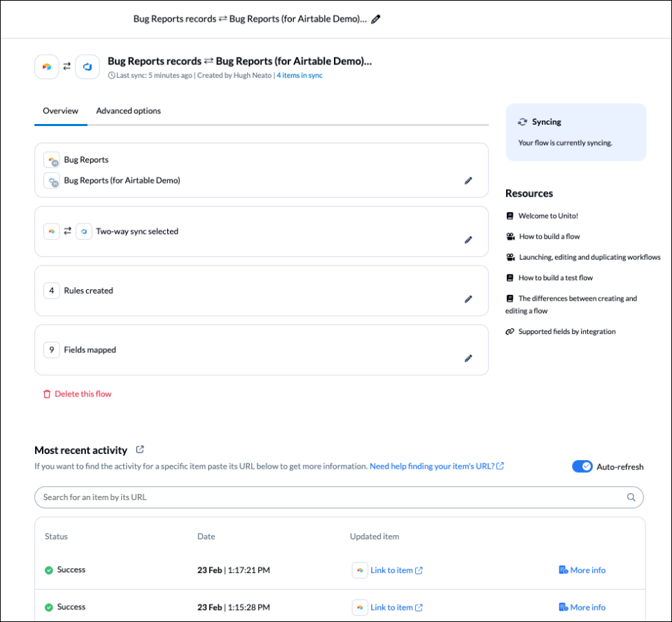The height and width of the screenshot is (622, 672).
Task: Open the 4 items in sync link
Action: [x=300, y=75]
